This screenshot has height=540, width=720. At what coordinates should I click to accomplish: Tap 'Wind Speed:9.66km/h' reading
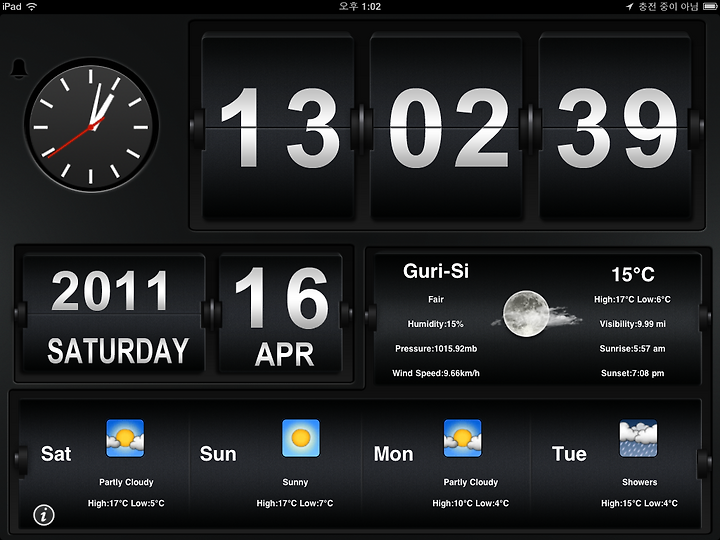pyautogui.click(x=436, y=373)
